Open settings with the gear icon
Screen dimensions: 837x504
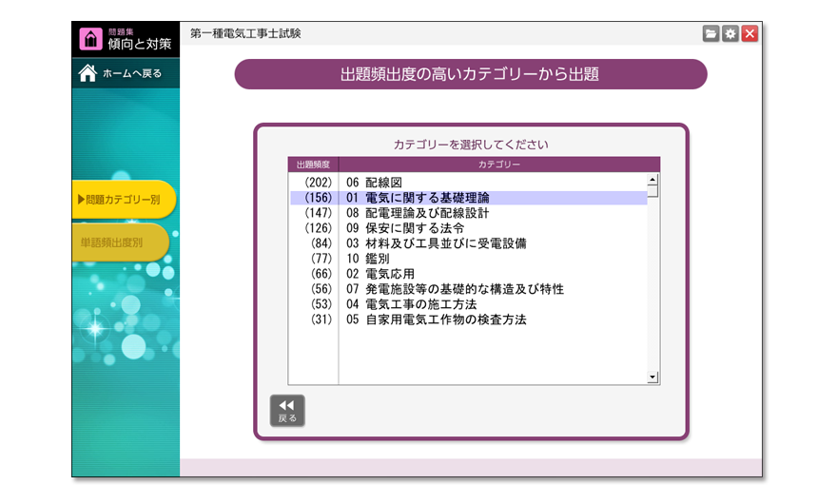coord(730,33)
